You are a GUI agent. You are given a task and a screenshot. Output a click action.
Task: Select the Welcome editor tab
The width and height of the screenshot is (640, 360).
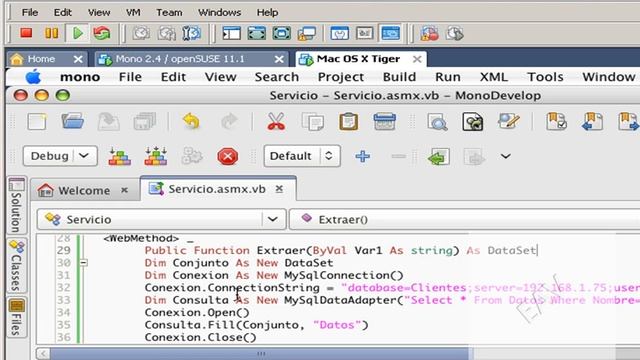(84, 191)
